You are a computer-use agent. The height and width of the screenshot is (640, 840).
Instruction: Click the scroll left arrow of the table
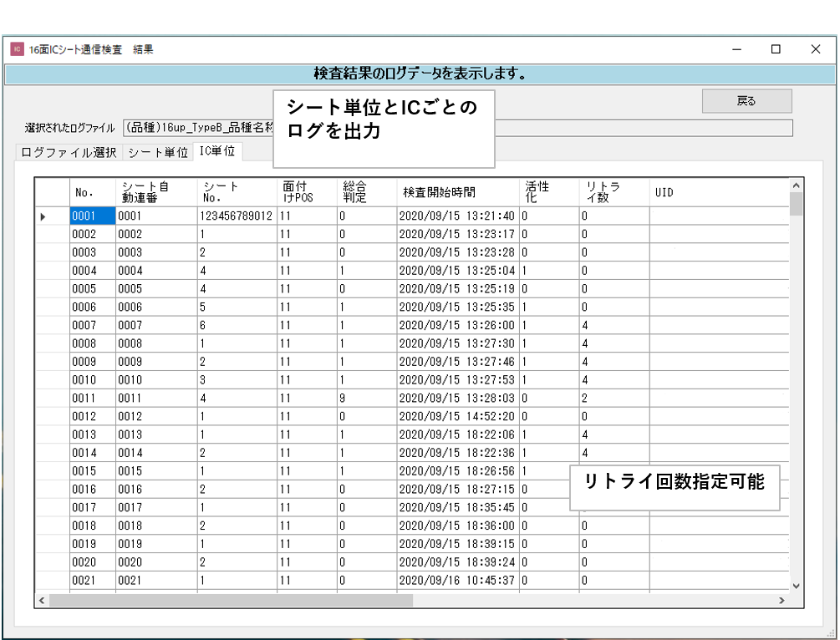point(42,601)
